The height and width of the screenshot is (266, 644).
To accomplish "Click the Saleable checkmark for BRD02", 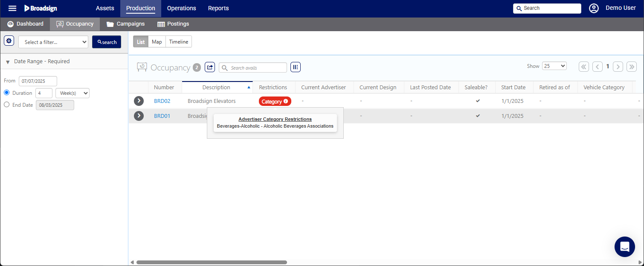I will (478, 101).
